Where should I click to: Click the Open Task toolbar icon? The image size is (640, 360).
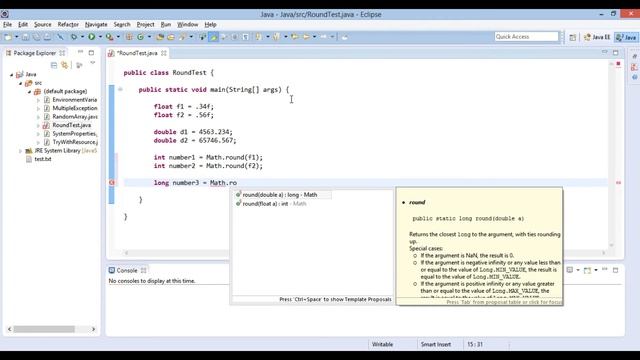click(x=171, y=37)
